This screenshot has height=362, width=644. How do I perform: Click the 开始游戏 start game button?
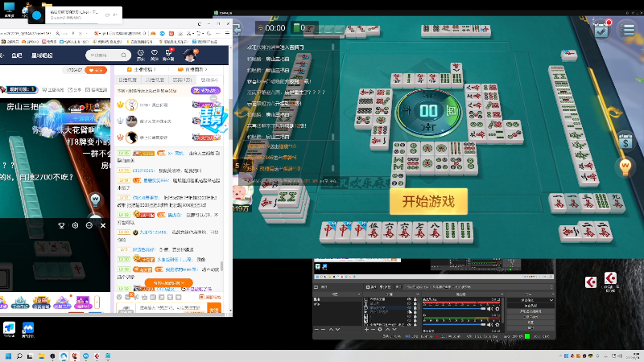pos(428,202)
